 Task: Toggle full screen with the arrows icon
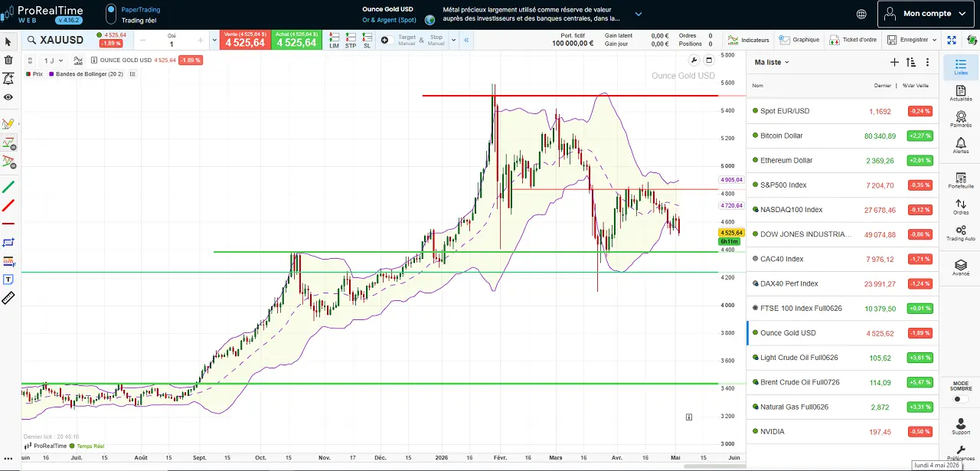click(952, 40)
